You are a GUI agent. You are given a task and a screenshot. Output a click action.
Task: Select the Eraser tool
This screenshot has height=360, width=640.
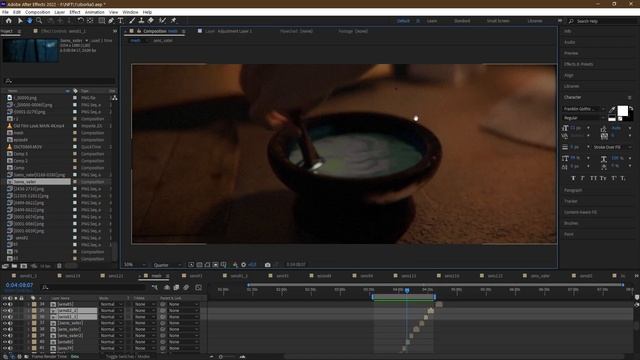tap(151, 20)
